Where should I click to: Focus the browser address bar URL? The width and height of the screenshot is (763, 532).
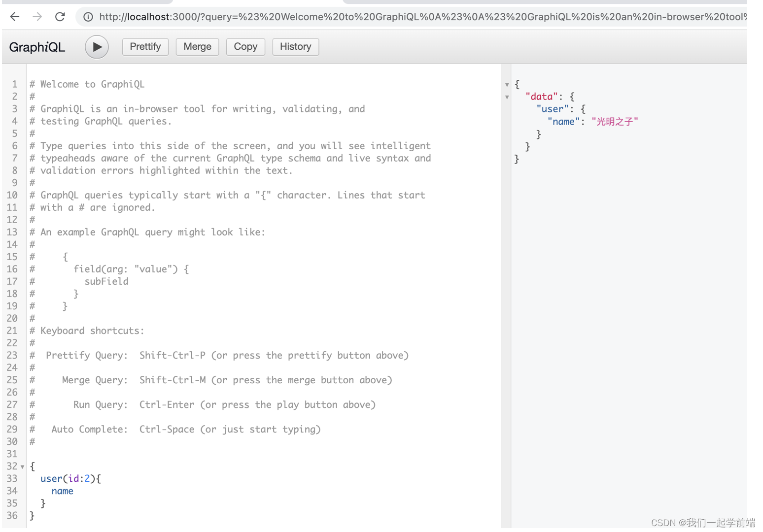coord(423,17)
